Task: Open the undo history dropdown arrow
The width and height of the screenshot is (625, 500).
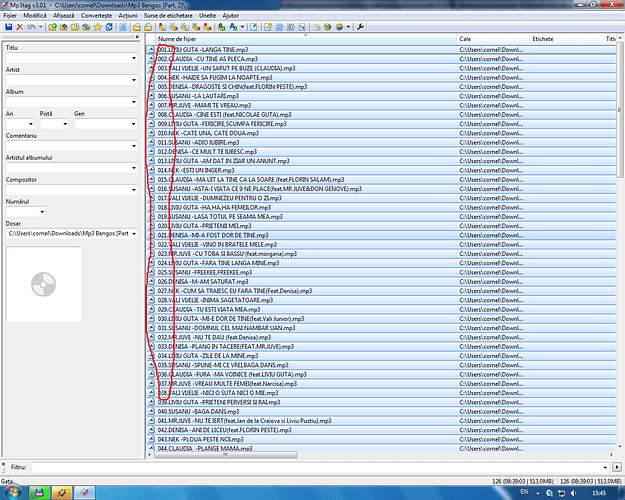Action: (x=40, y=27)
